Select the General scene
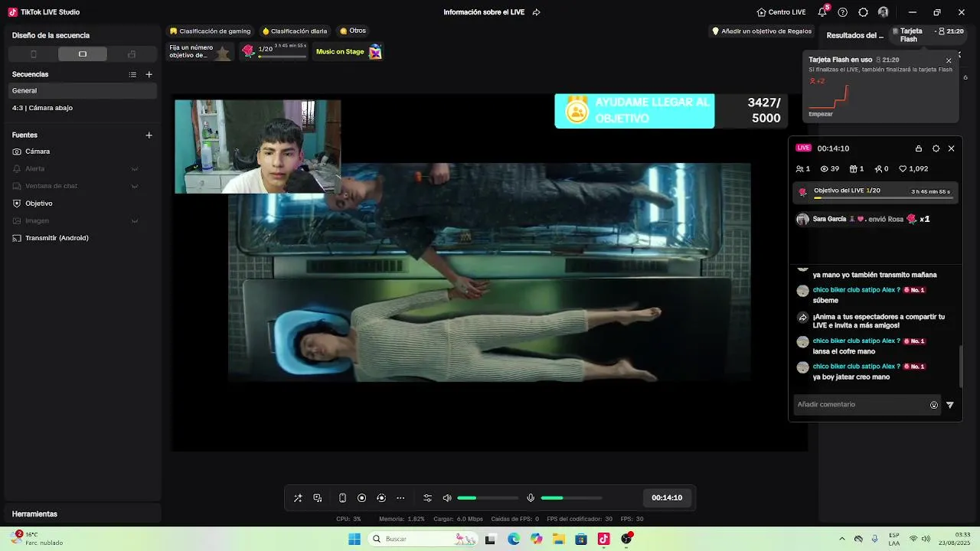Image resolution: width=980 pixels, height=551 pixels. pyautogui.click(x=83, y=90)
